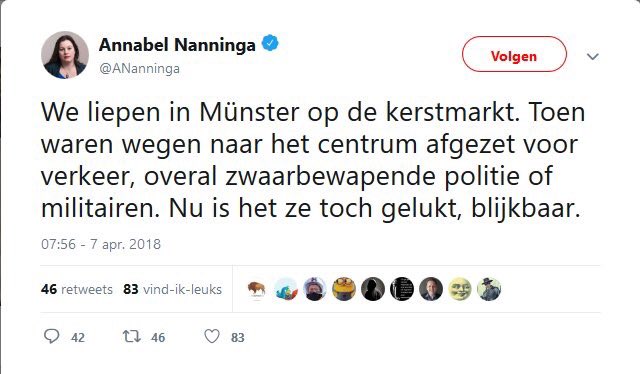Like the tweet with the heart icon

tap(212, 336)
